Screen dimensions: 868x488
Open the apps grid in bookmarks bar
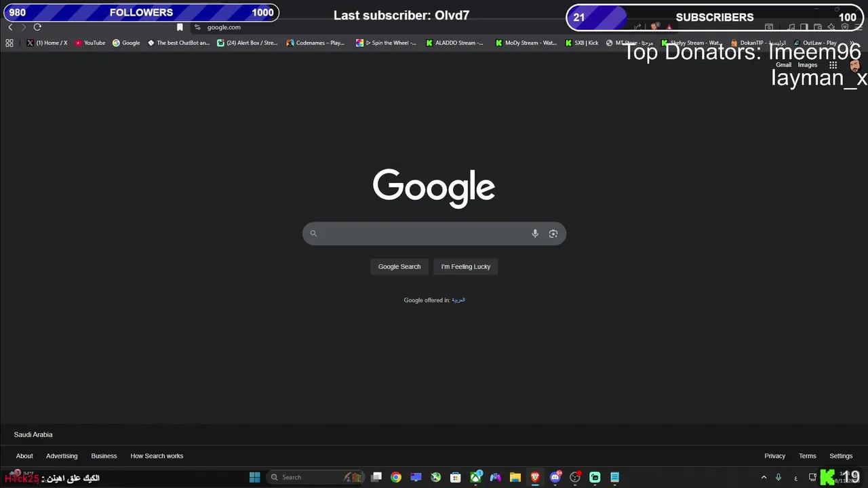click(9, 43)
